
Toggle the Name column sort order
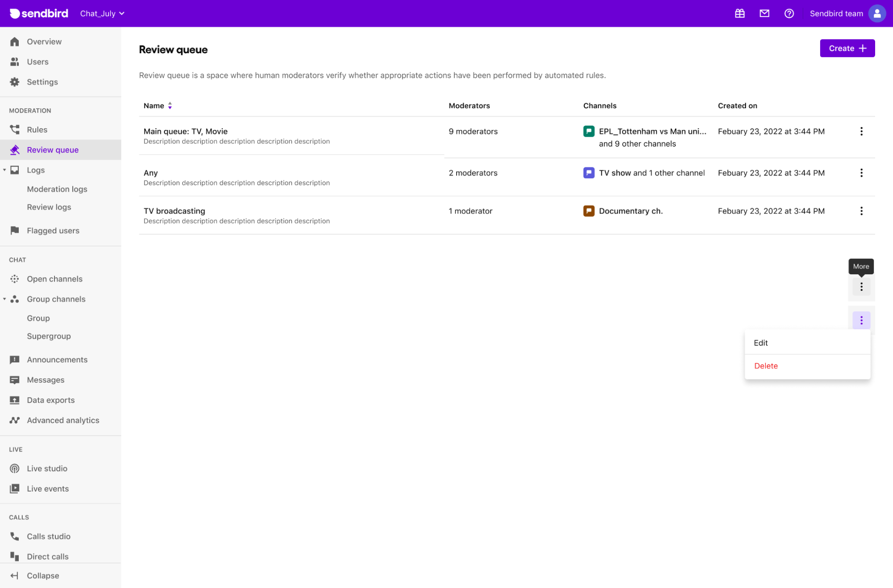(170, 105)
